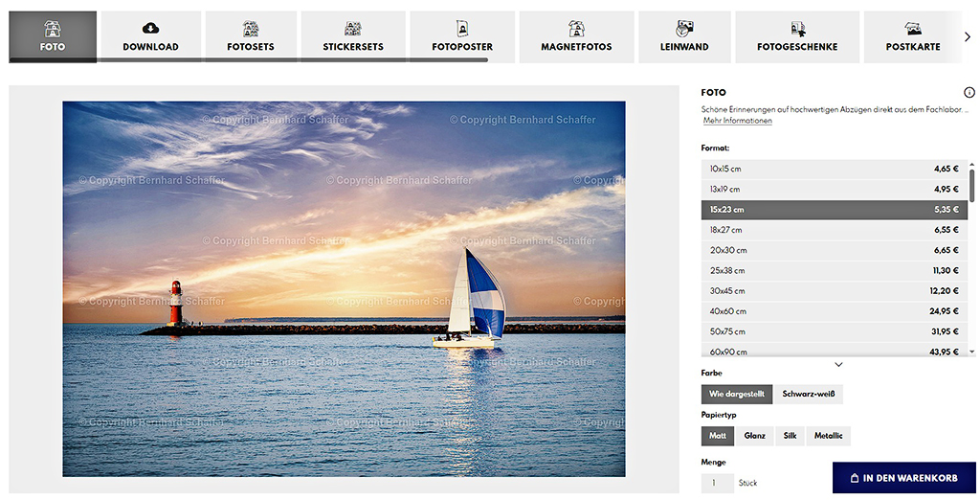Choose Glanz paper type
Image resolution: width=980 pixels, height=500 pixels.
point(754,436)
